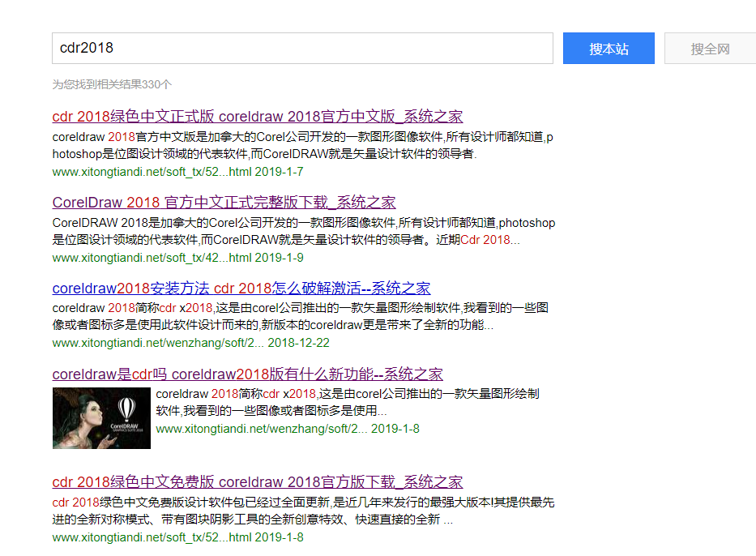Click snippet ending 新版本的coreldraw更是带来了全新的功能
Screen dimensions: 756x556
[300, 317]
